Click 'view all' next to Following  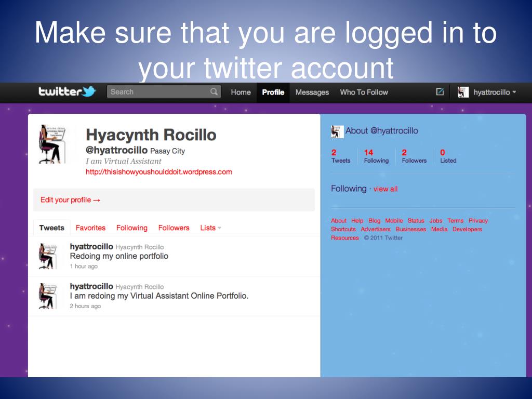(x=385, y=189)
